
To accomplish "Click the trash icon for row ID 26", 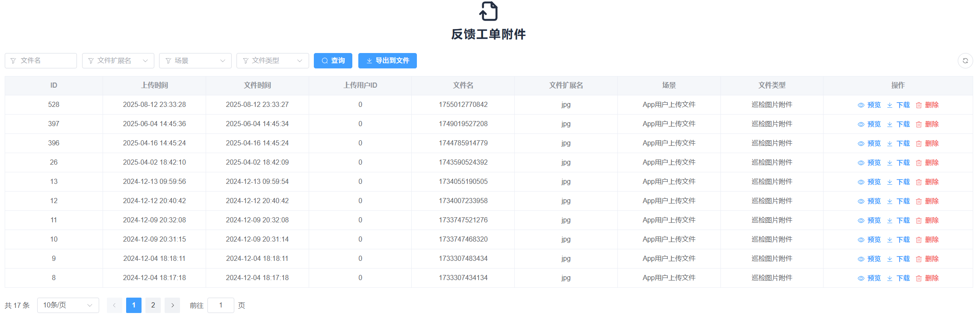I will (918, 163).
